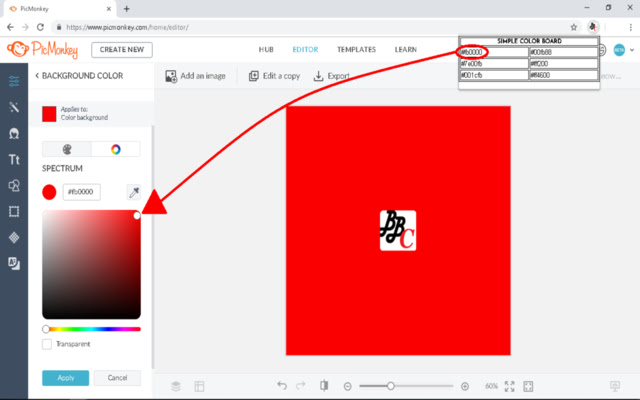
Task: Apply the background color
Action: pos(65,378)
